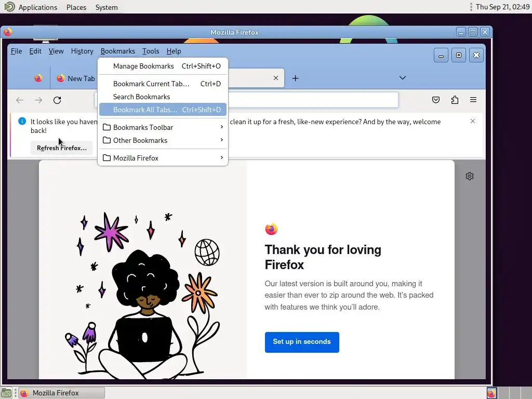Viewport: 532px width, 399px height.
Task: Open the Save to Pocket icon
Action: point(436,100)
